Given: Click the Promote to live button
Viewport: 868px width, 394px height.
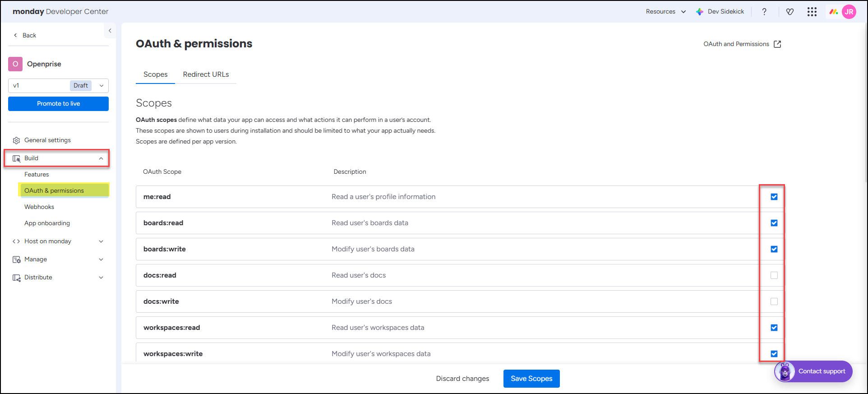Looking at the screenshot, I should point(58,104).
